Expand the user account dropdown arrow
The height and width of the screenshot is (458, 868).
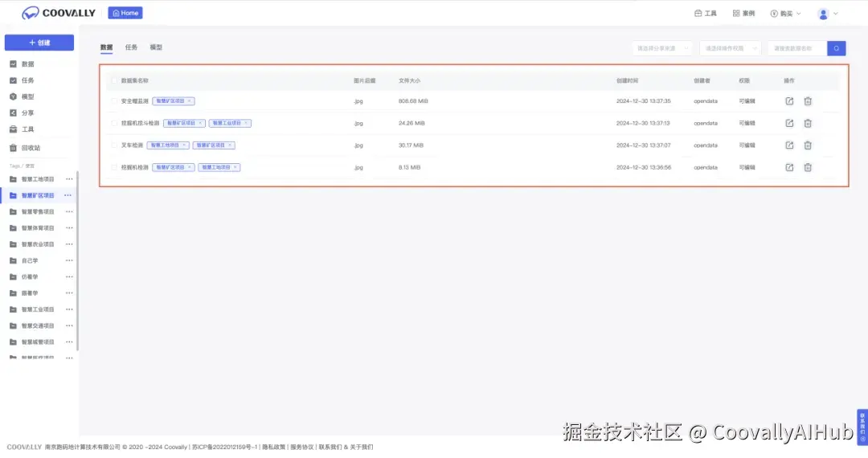[835, 14]
